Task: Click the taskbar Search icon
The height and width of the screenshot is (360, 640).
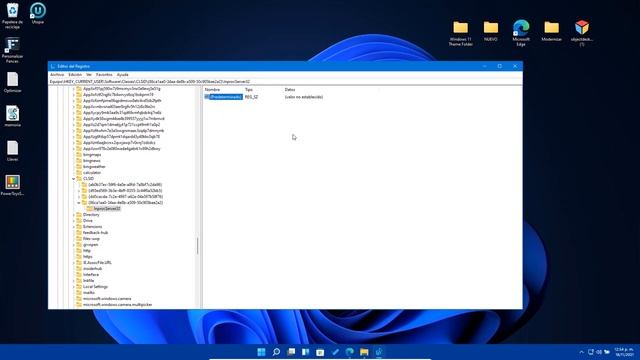Action: 276,352
